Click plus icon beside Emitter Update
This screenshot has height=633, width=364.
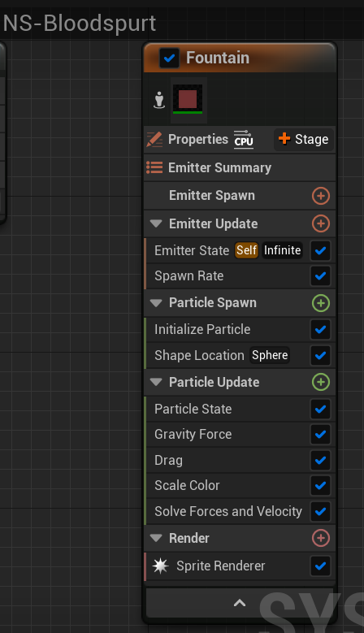321,223
